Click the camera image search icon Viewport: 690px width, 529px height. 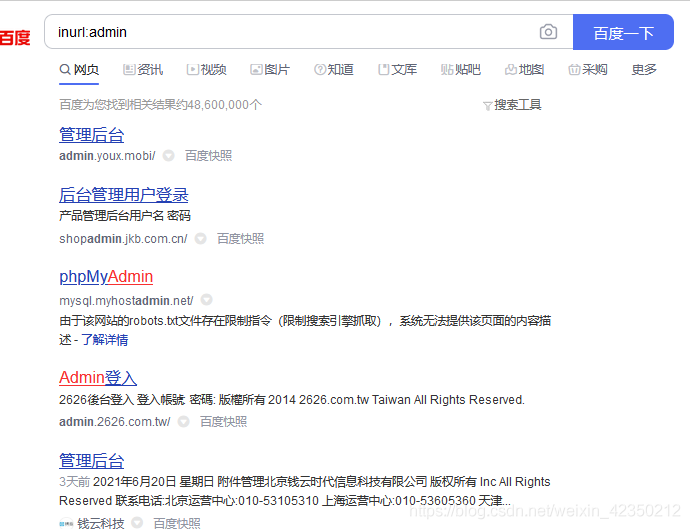click(548, 32)
